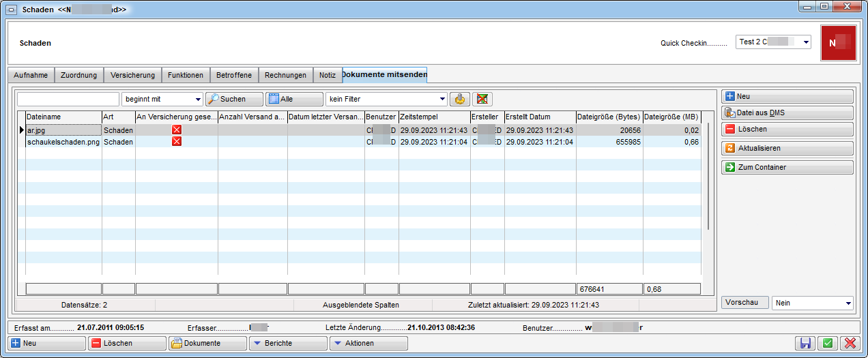Image resolution: width=868 pixels, height=358 pixels.
Task: Click the filter funnel icon in toolbar
Action: click(x=461, y=99)
